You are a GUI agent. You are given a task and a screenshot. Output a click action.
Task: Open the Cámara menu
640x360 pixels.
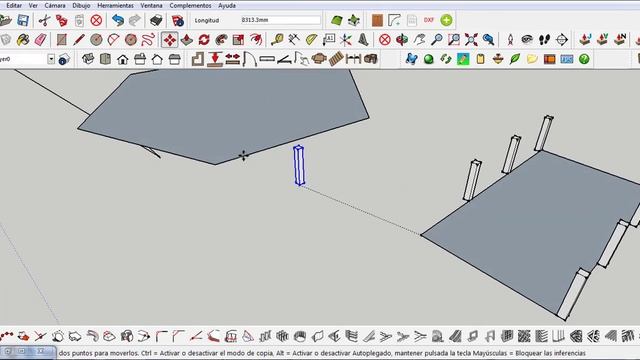55,6
